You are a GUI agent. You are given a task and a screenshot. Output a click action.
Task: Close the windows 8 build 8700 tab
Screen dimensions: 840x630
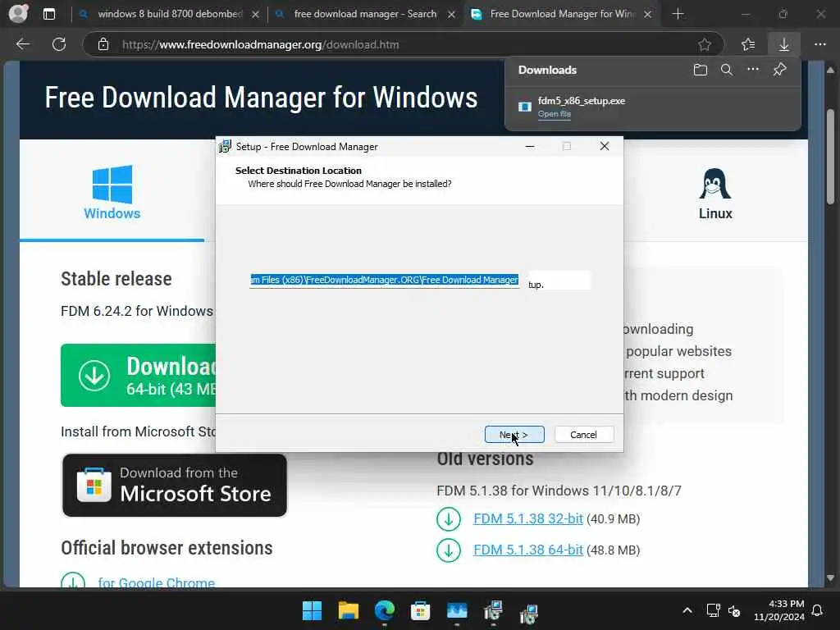tap(256, 15)
